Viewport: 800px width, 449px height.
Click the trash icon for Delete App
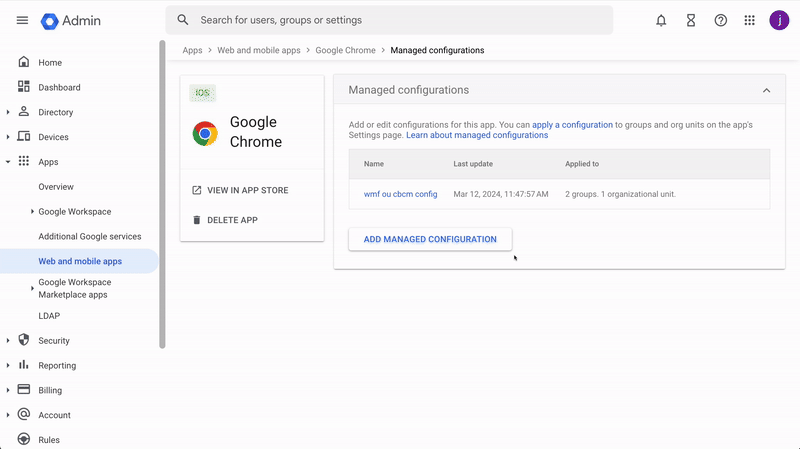point(196,220)
